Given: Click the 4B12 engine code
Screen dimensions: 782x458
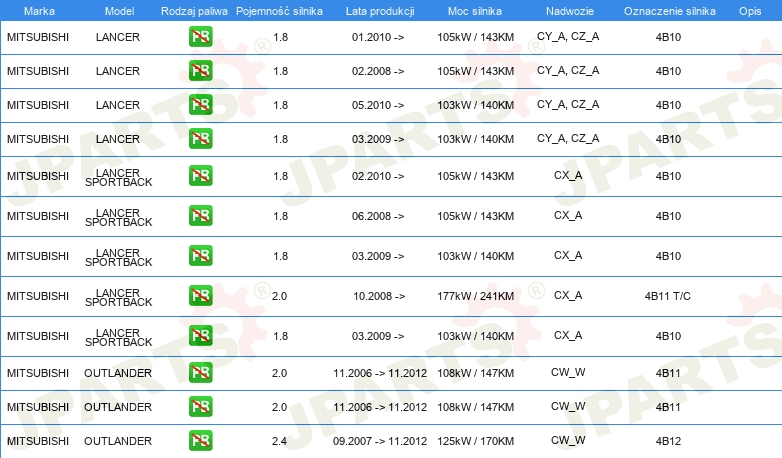Looking at the screenshot, I should [x=668, y=441].
